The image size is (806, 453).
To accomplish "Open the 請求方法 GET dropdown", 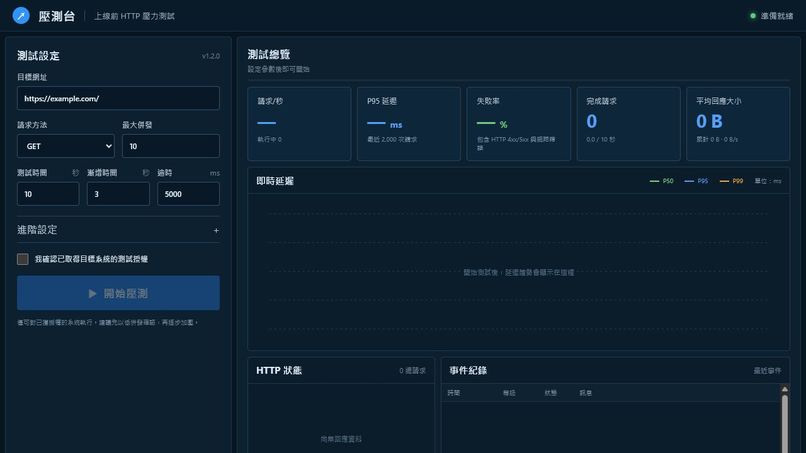I will pos(66,146).
